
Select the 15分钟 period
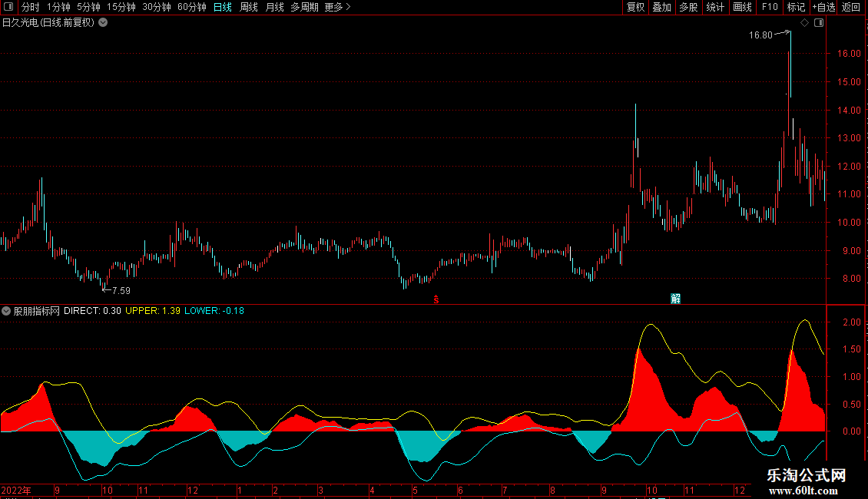[121, 7]
